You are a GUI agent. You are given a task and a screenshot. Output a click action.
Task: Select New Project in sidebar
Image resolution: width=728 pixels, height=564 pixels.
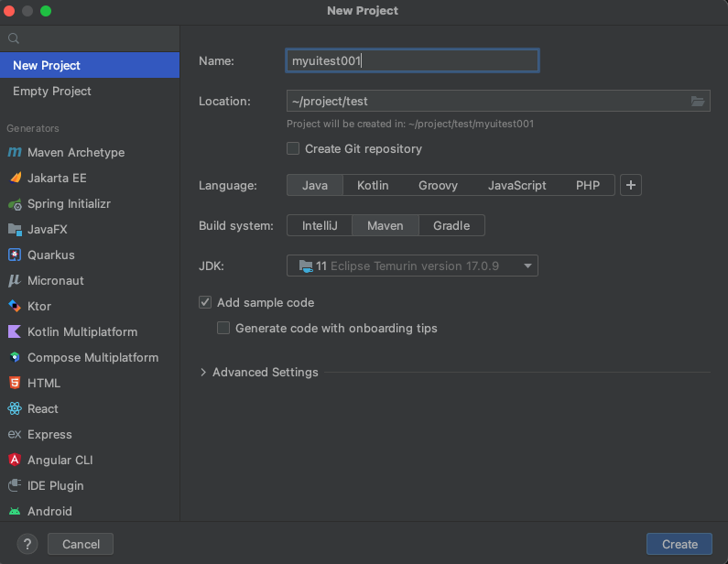(90, 65)
